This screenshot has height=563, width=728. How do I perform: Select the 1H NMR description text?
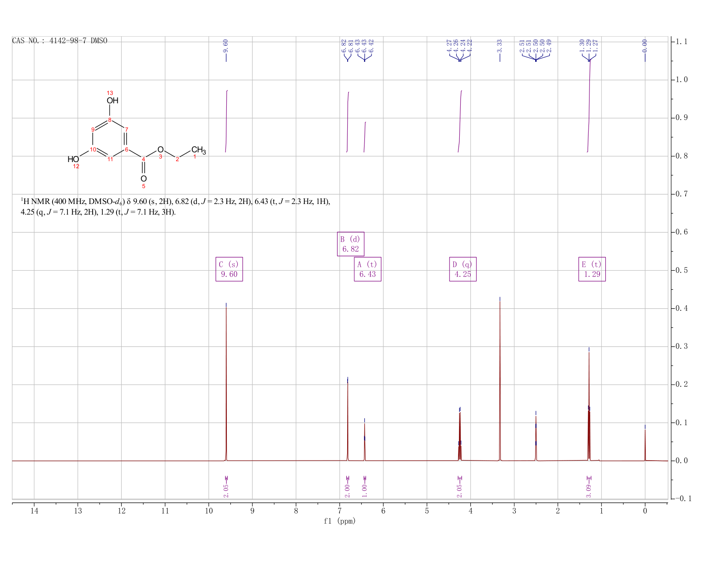click(x=176, y=207)
